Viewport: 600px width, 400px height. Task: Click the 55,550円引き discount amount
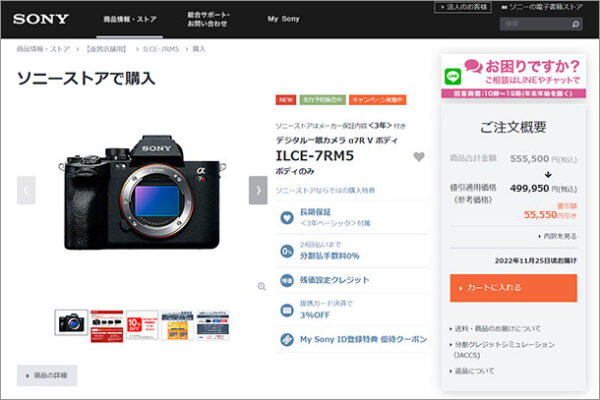pos(550,215)
